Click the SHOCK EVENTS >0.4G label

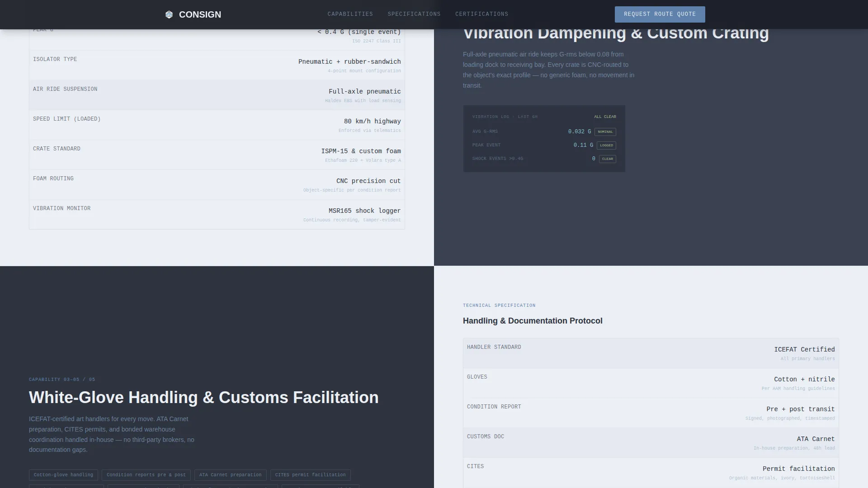pyautogui.click(x=497, y=159)
